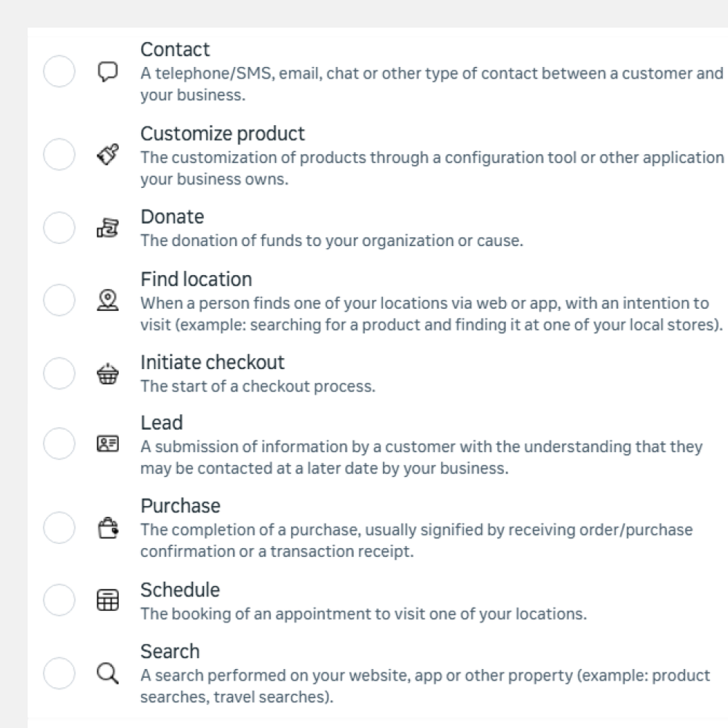Select the Purchase radio button
Image resolution: width=728 pixels, height=728 pixels.
59,528
